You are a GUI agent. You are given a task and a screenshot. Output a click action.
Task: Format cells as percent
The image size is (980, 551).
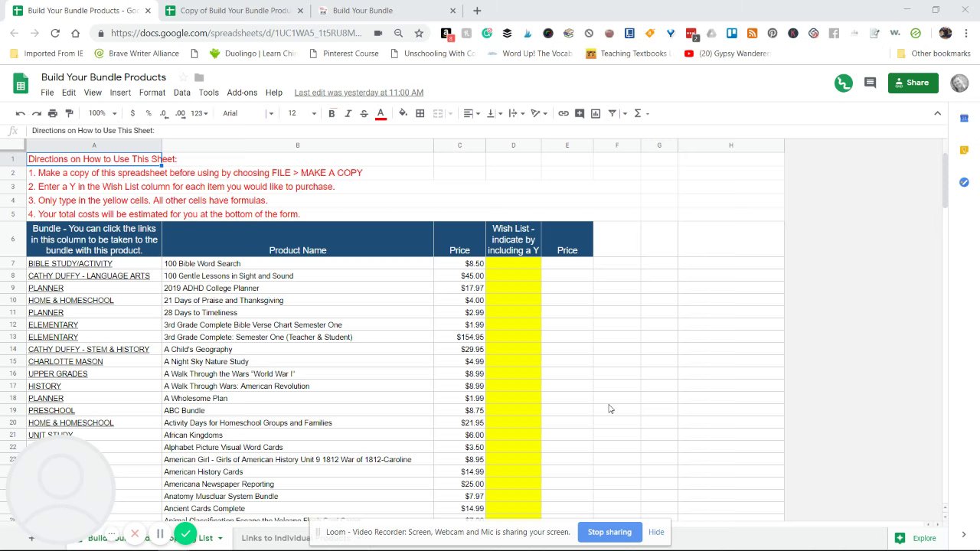click(x=149, y=113)
